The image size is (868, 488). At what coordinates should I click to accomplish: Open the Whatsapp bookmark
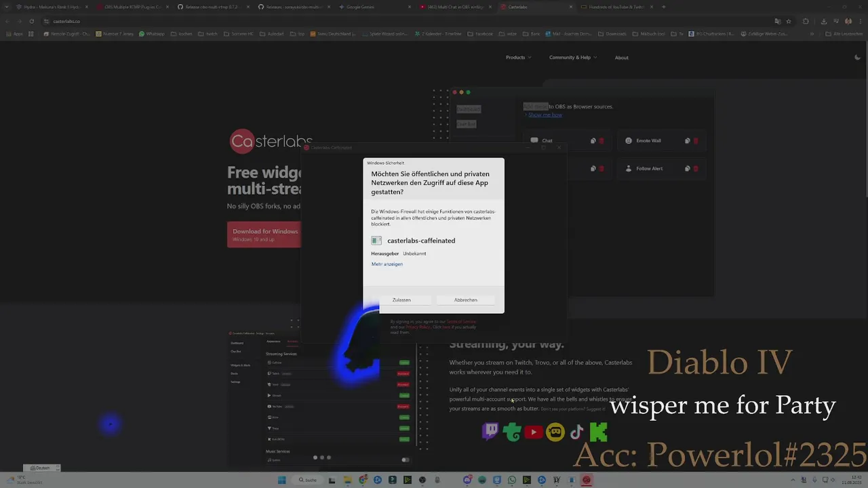[x=152, y=34]
